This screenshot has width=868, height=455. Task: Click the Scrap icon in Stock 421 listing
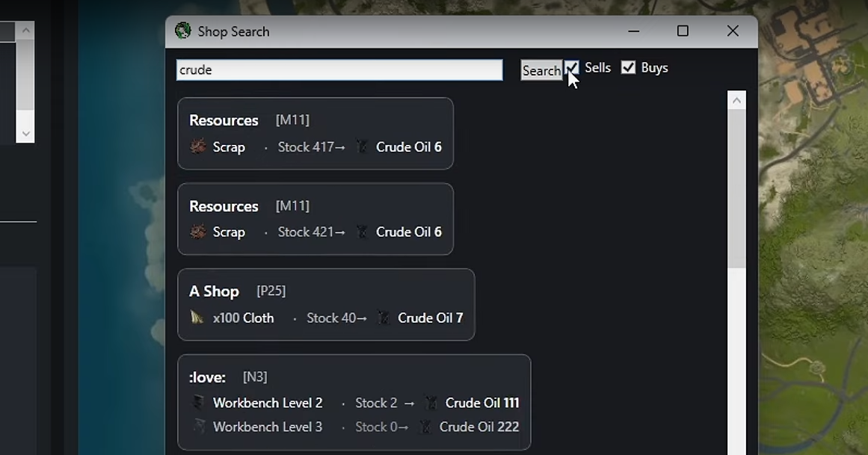[197, 232]
